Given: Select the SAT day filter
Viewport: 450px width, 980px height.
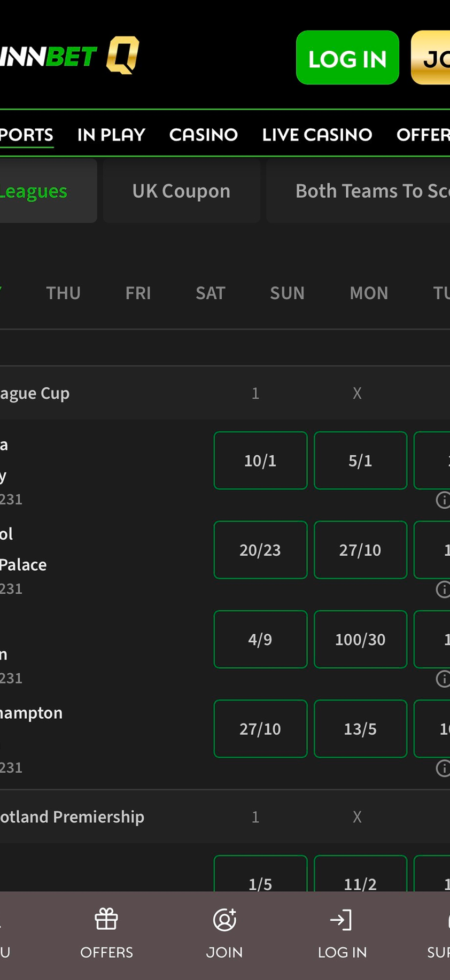Looking at the screenshot, I should point(211,293).
